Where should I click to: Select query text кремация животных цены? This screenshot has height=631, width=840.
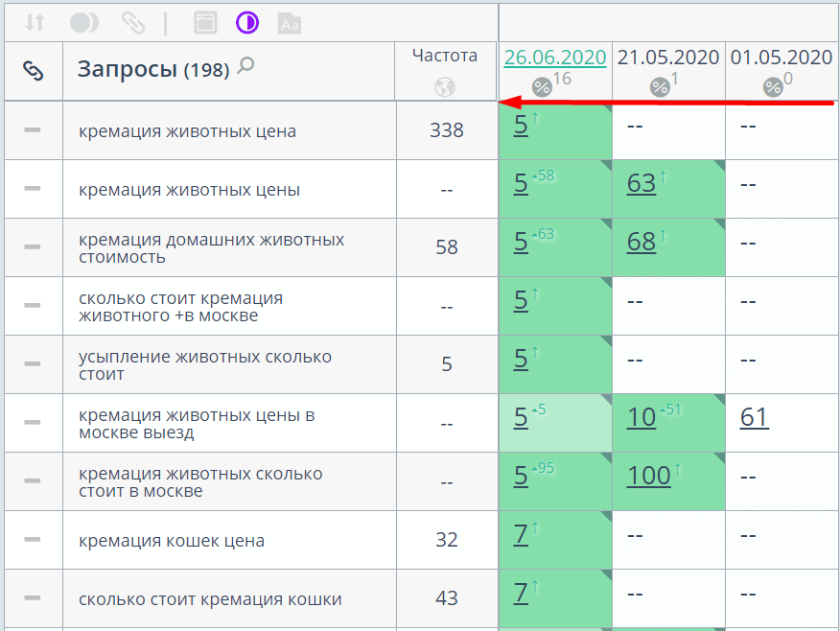coord(189,190)
